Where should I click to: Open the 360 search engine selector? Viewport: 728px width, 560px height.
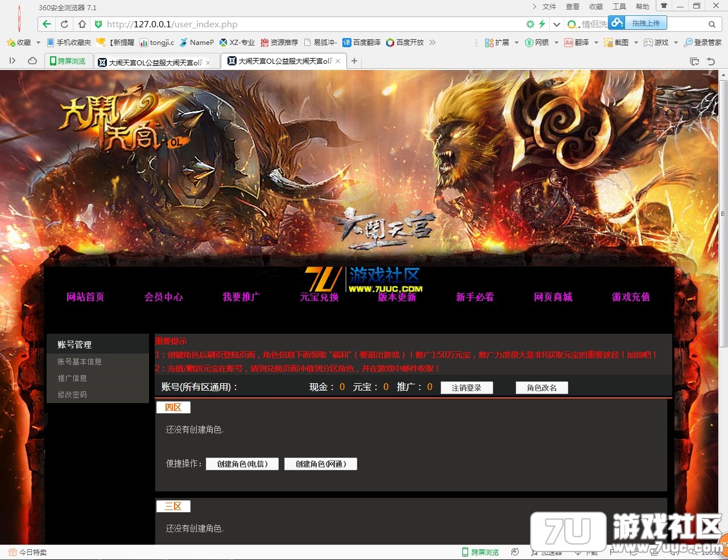point(573,24)
